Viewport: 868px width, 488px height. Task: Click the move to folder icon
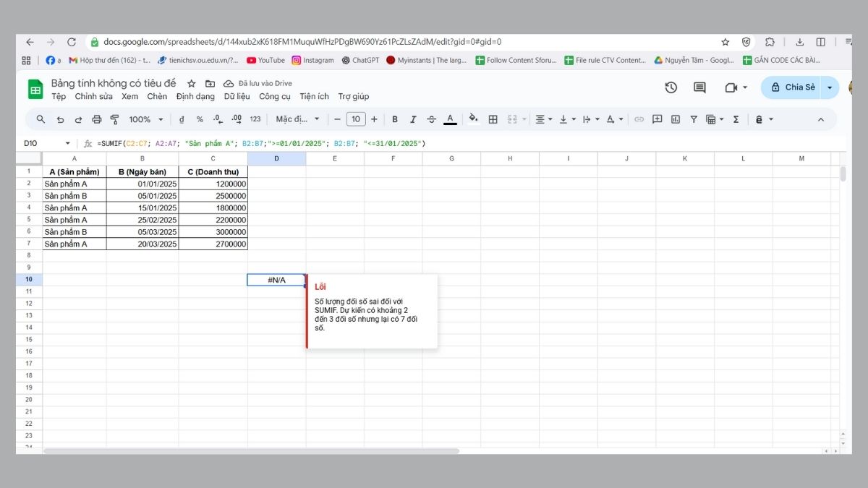(x=210, y=84)
